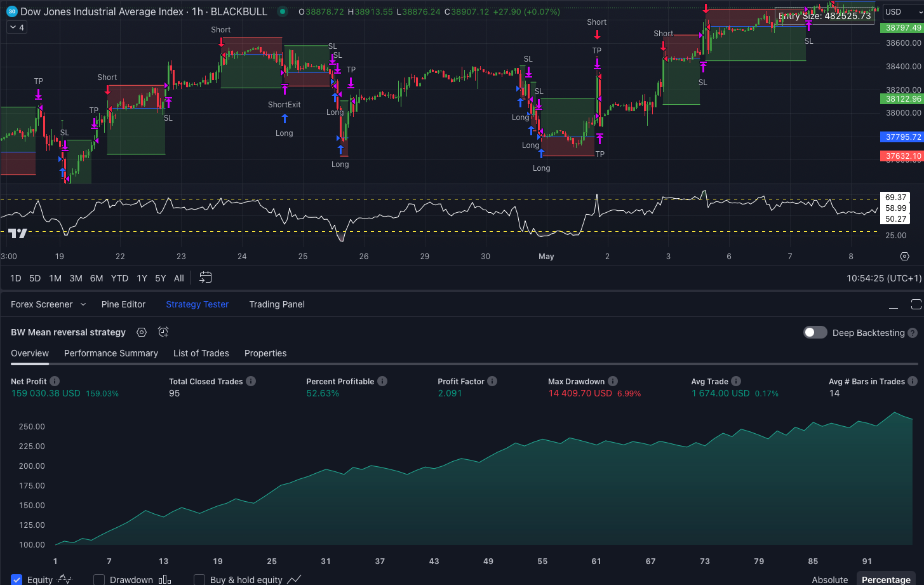This screenshot has width=924, height=585.
Task: Set the chart range to 6M
Action: (x=97, y=278)
